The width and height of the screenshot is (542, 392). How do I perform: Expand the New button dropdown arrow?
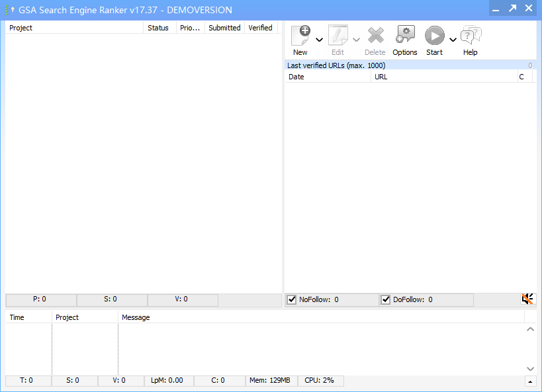click(320, 40)
